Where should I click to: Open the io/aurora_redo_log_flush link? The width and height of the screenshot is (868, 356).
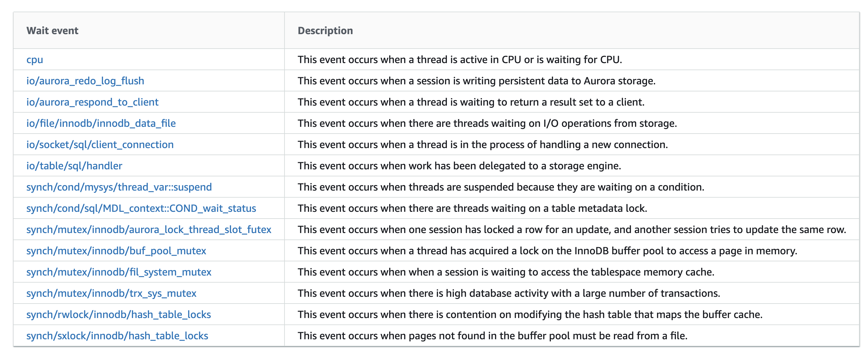(x=85, y=81)
